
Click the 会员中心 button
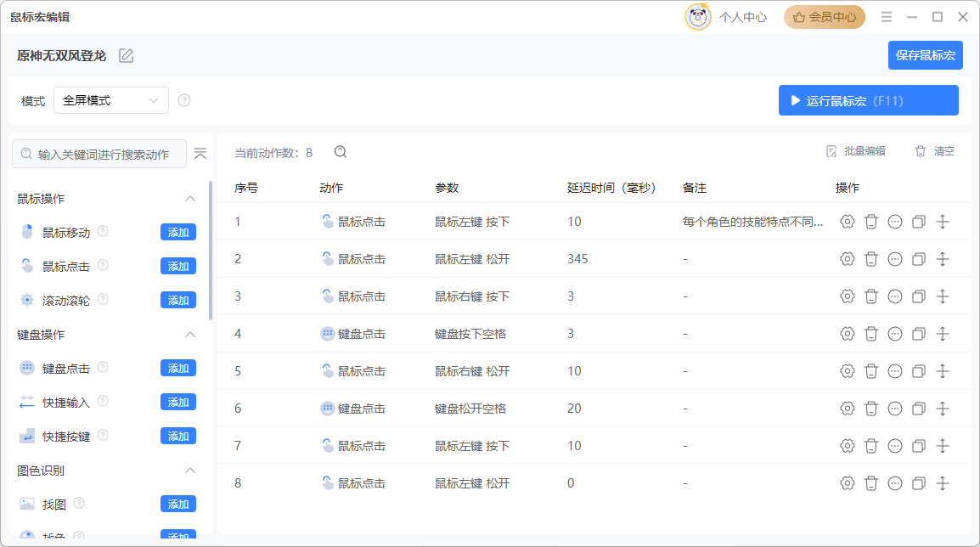coord(824,17)
